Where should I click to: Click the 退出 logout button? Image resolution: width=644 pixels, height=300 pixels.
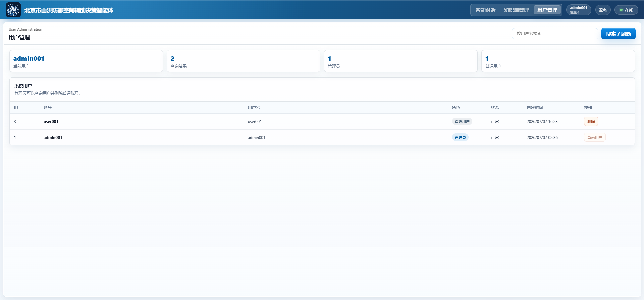(603, 10)
